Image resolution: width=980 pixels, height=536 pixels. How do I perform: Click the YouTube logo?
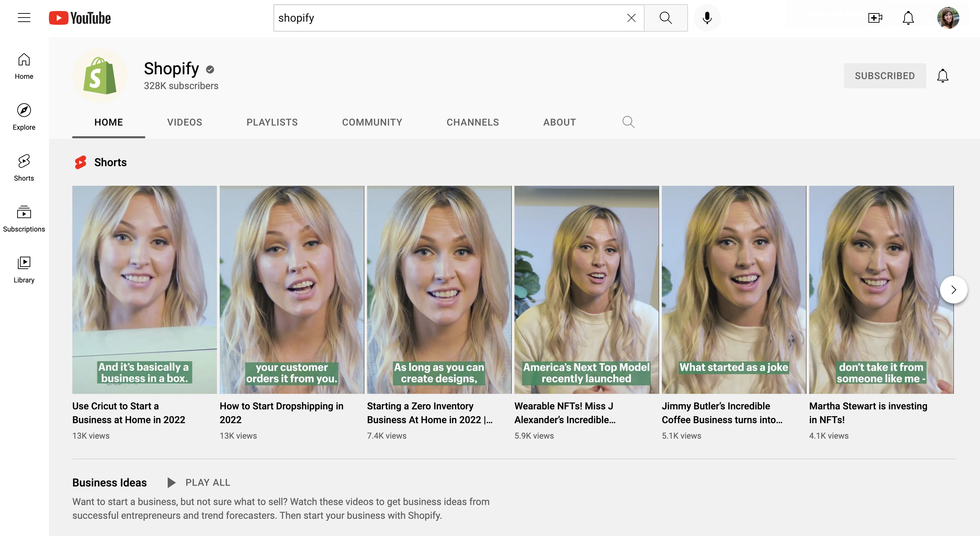(x=80, y=18)
